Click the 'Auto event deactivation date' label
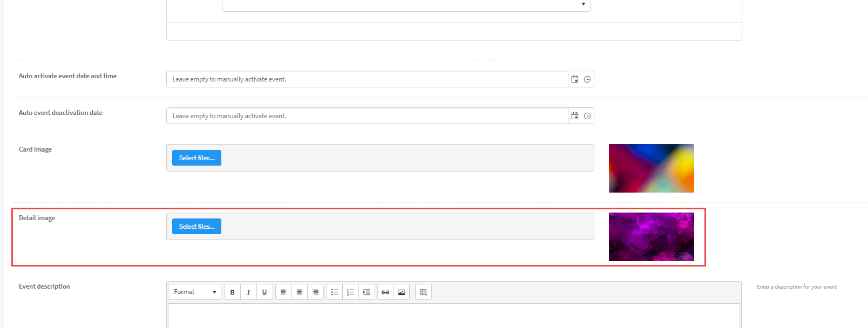This screenshot has height=328, width=868. (60, 113)
